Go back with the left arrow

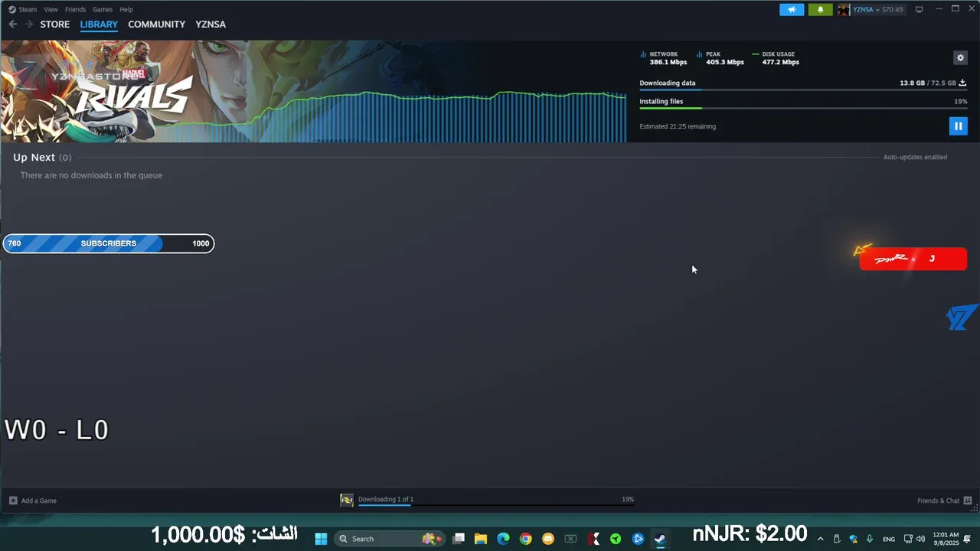pos(13,24)
